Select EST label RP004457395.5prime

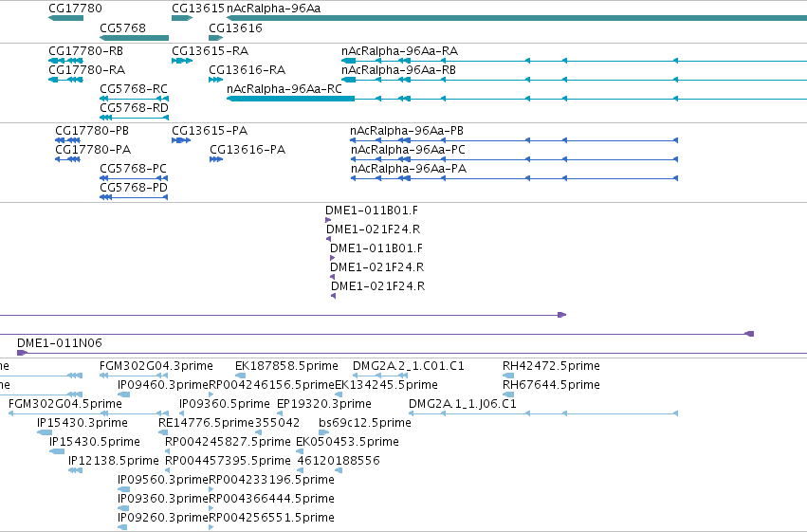pyautogui.click(x=228, y=461)
